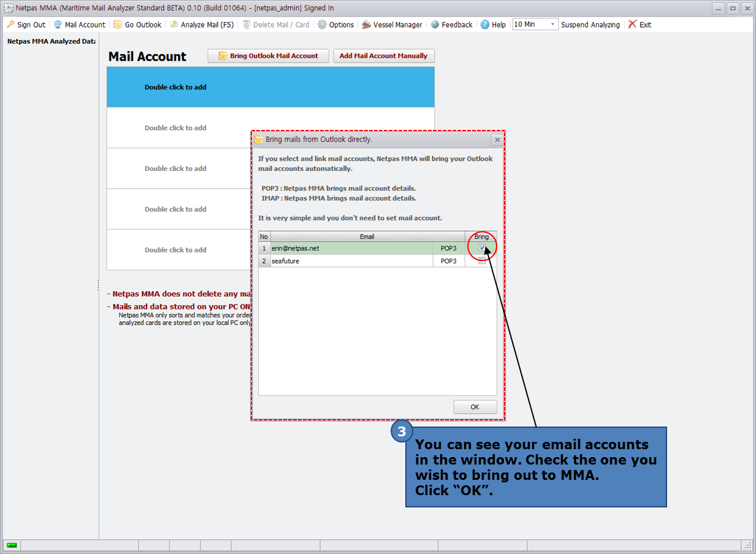The width and height of the screenshot is (756, 554).
Task: Click Bring Outlook Mail Account button
Action: point(268,56)
